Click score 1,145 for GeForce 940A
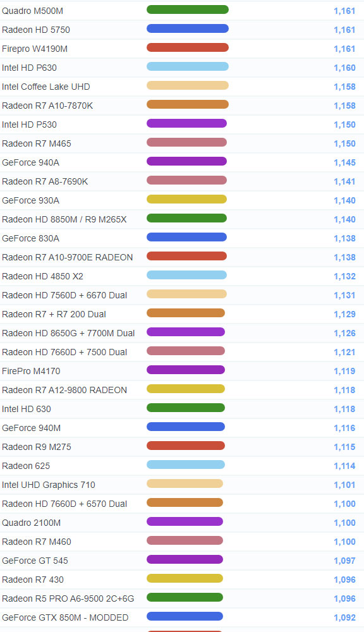364x632 pixels. (x=344, y=162)
